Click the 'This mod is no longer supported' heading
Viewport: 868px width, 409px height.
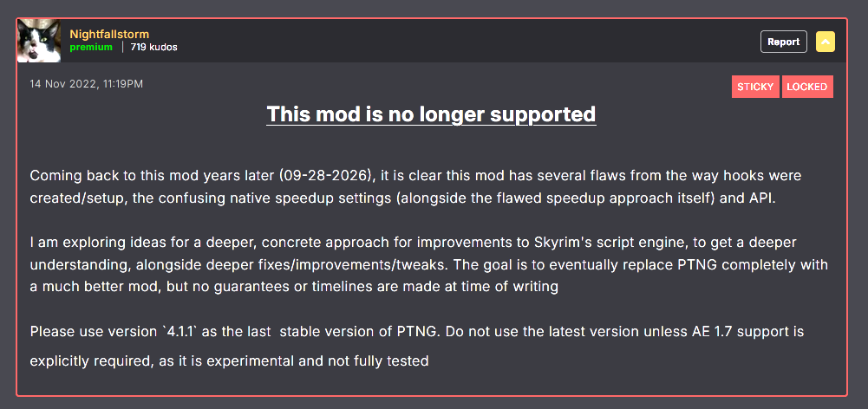tap(431, 114)
